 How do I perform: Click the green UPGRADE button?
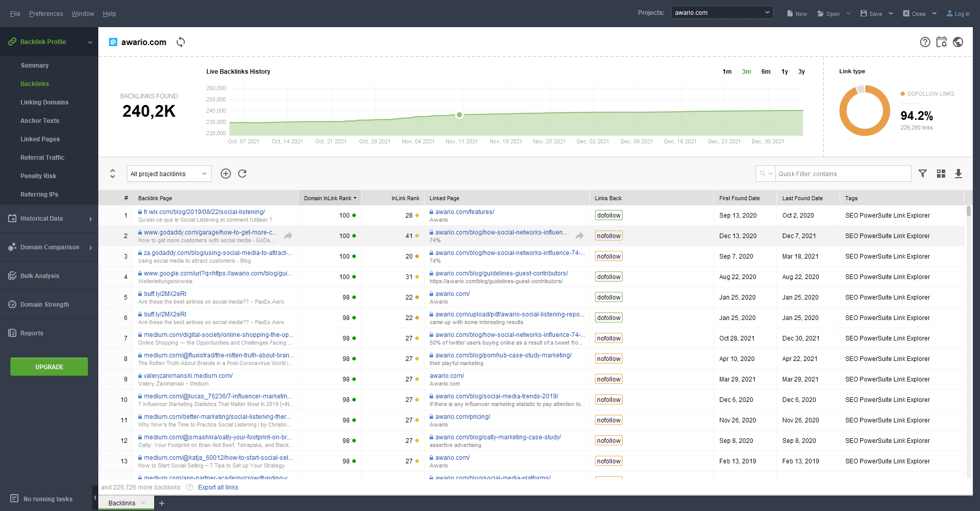coord(49,367)
